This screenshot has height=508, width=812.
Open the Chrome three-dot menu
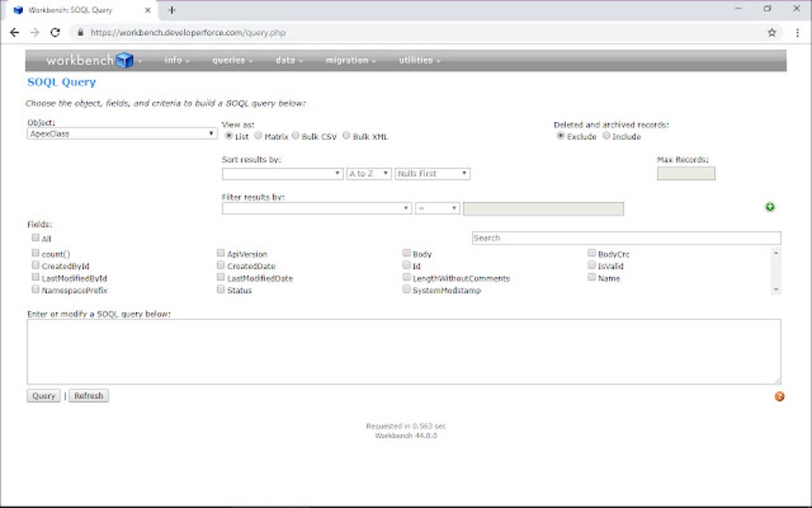798,33
